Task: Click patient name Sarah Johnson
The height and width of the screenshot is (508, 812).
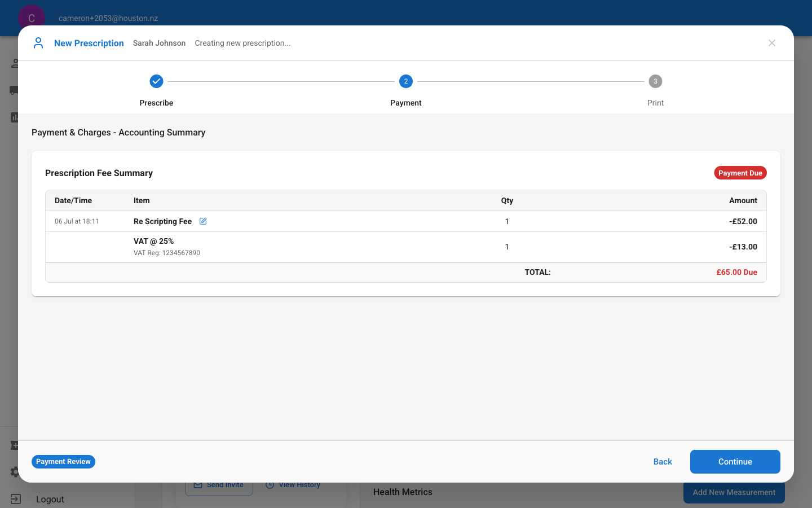Action: tap(159, 43)
